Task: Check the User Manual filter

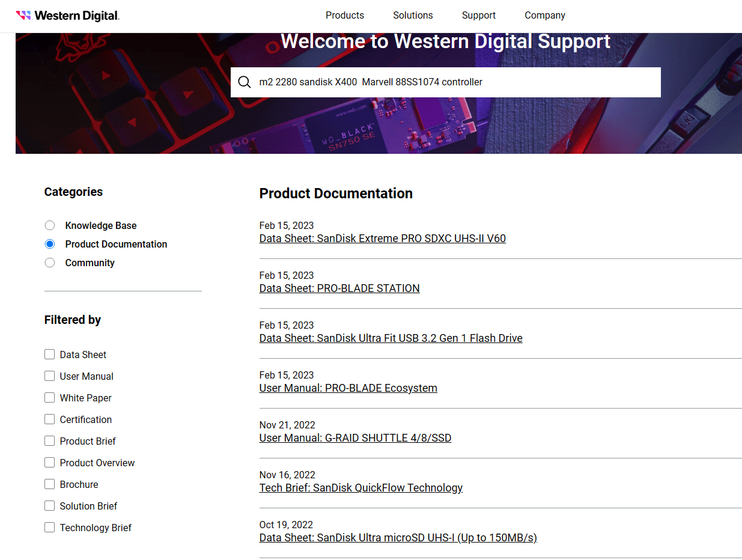Action: click(x=50, y=376)
